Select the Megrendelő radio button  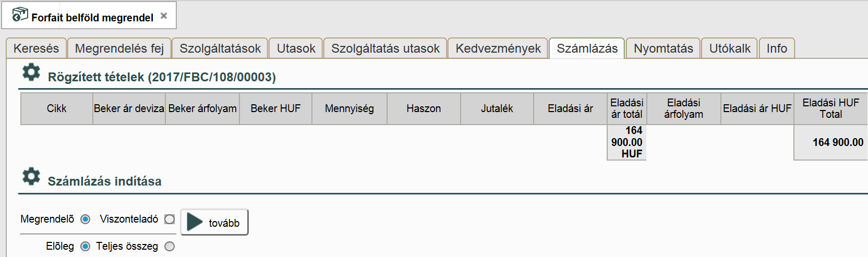click(x=86, y=219)
